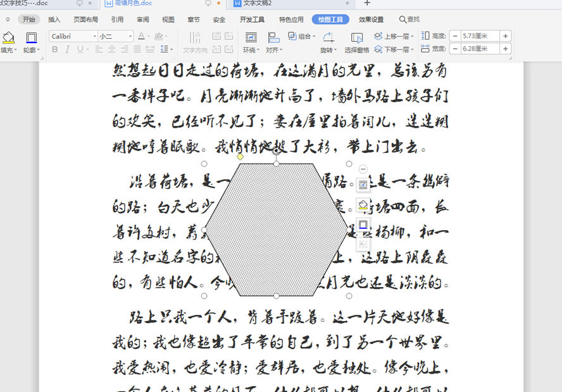Screen dimensions: 562x392
Task: Open the Page Layout (页面布局) tab
Action: pos(85,20)
